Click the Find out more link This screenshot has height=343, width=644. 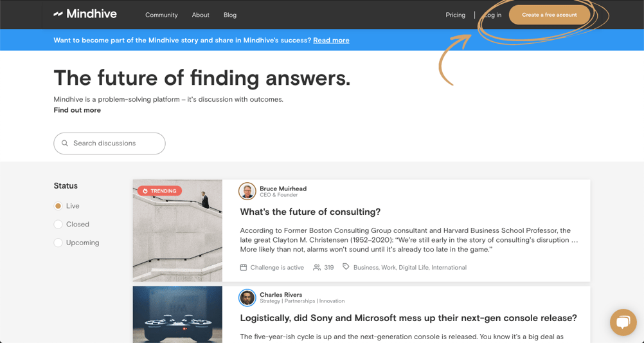[x=77, y=110]
